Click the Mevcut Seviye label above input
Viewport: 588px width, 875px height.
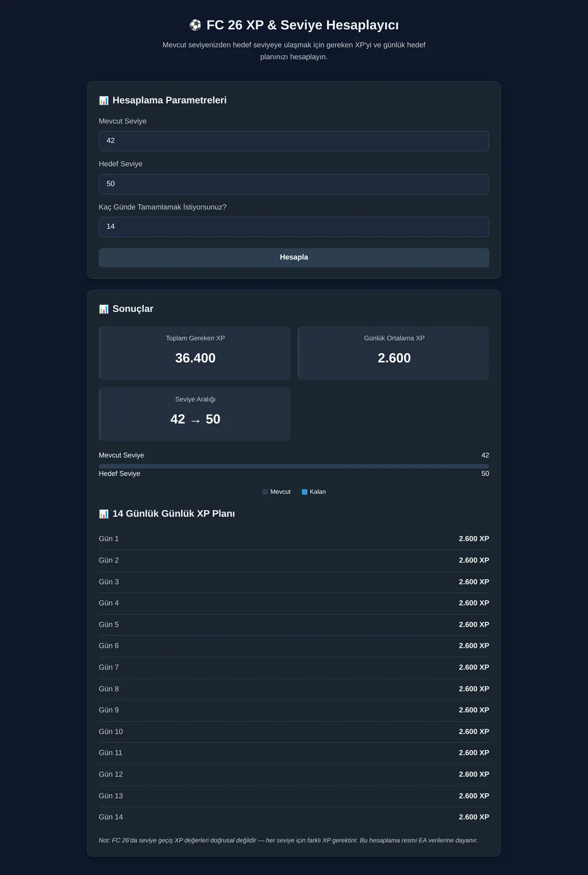pos(122,121)
